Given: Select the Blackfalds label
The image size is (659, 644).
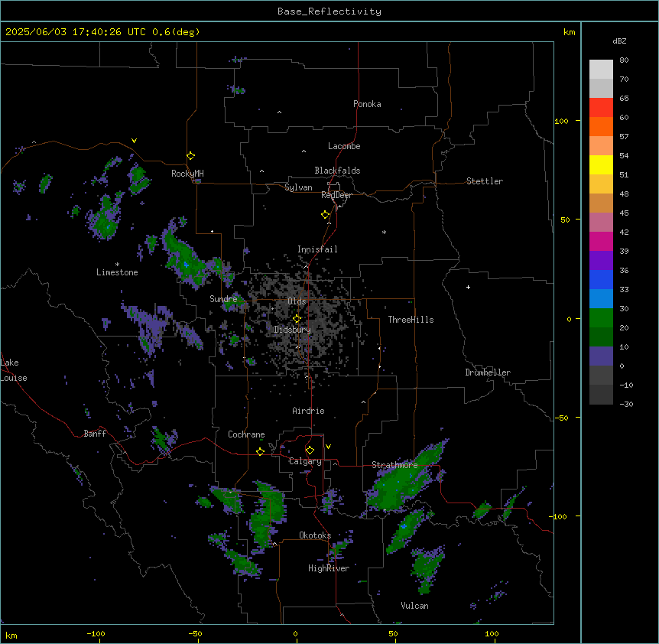Looking at the screenshot, I should point(337,171).
